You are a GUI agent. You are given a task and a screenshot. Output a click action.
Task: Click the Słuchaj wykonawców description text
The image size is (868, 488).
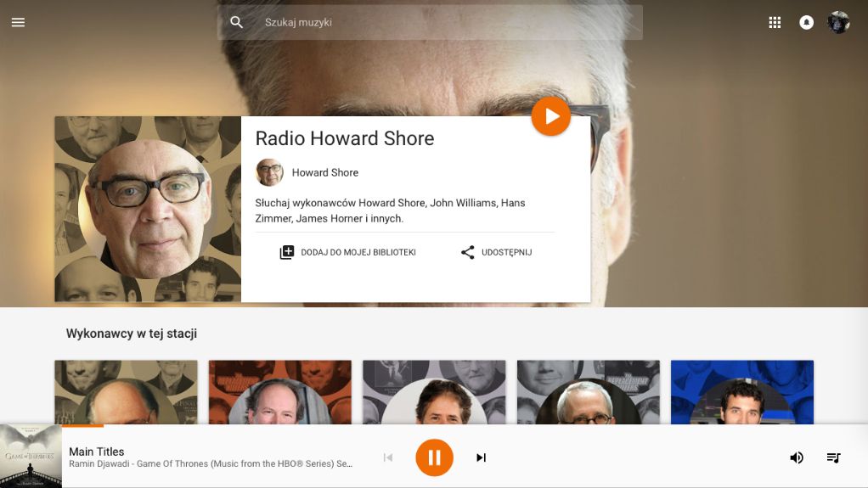[391, 210]
